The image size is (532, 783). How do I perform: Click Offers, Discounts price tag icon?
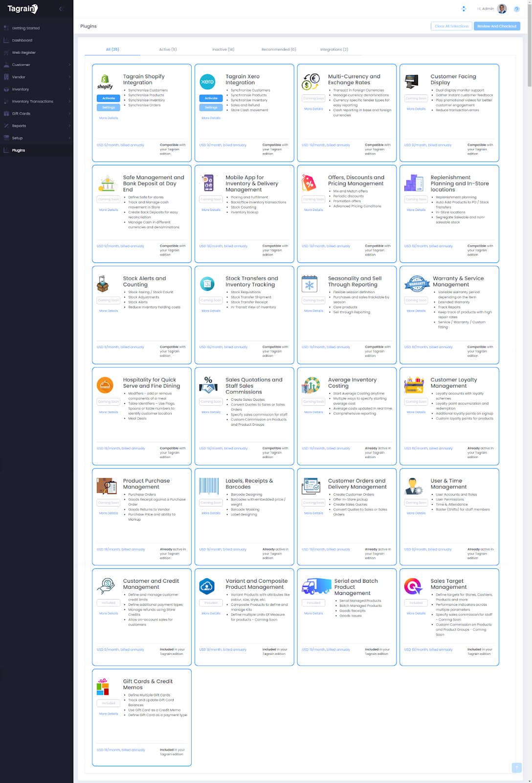(309, 183)
